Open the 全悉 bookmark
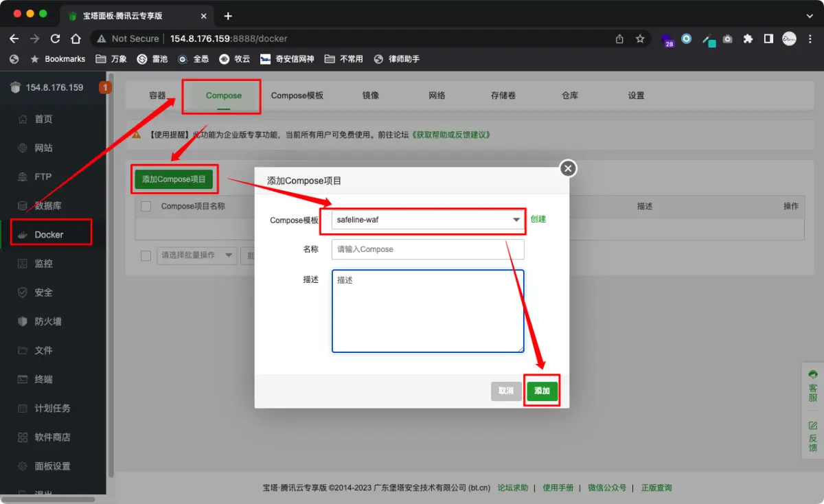Viewport: 824px width, 504px height. tap(193, 59)
